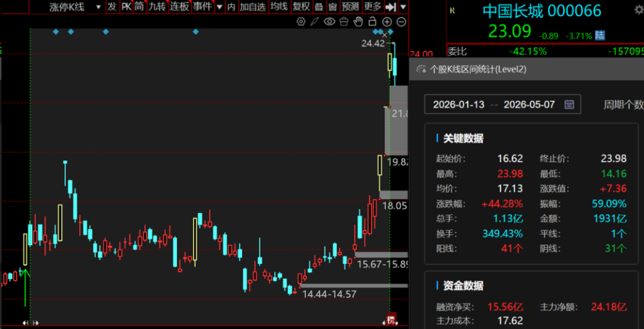644x329 pixels.
Task: Click the 振幅 value 59.09%
Action: click(x=609, y=204)
